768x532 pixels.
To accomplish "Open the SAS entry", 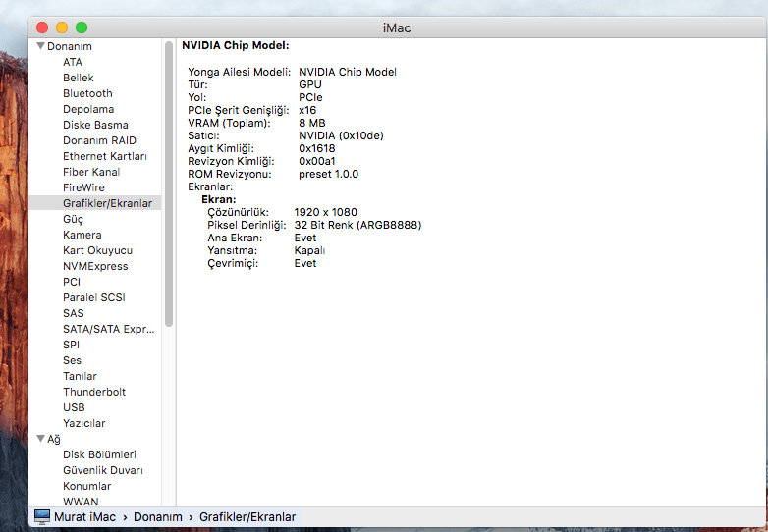I will point(74,313).
